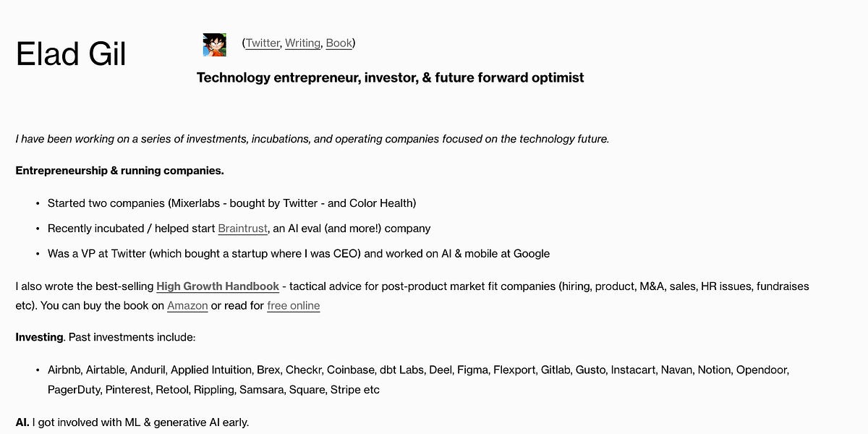This screenshot has width=868, height=434.
Task: Click the Recently incubated bullet text
Action: click(239, 229)
